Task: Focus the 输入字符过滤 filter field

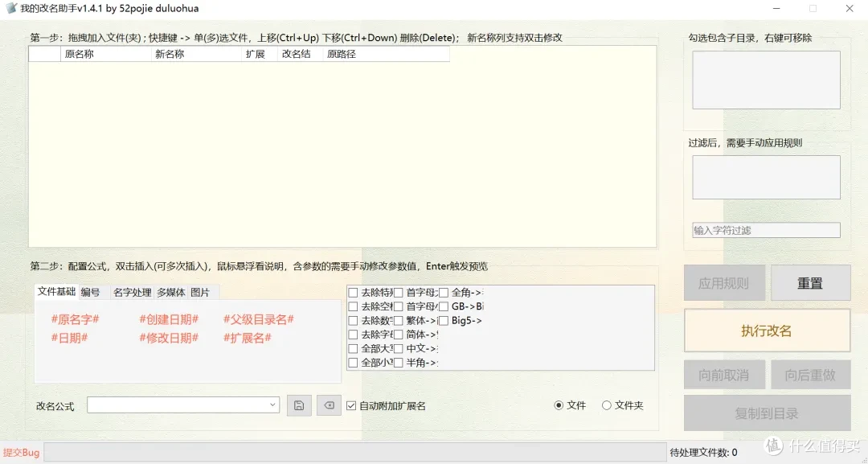Action: pos(766,230)
